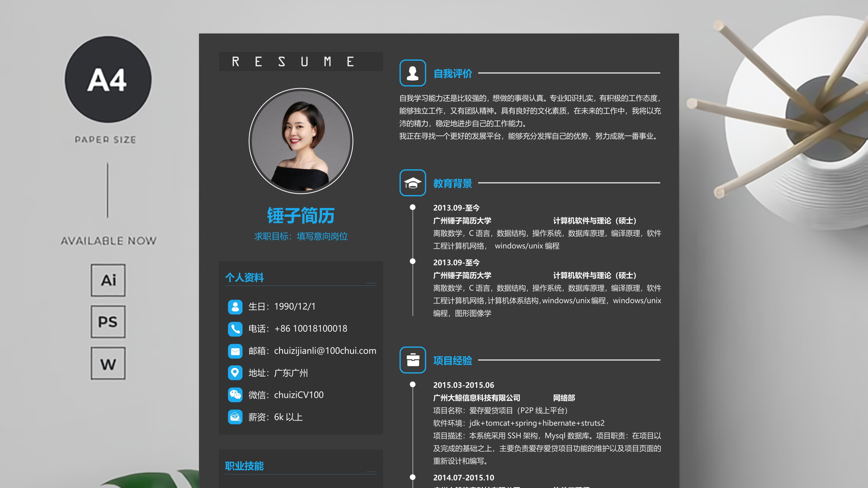Click the self-evaluation person icon
The height and width of the screenshot is (488, 868).
coord(413,73)
